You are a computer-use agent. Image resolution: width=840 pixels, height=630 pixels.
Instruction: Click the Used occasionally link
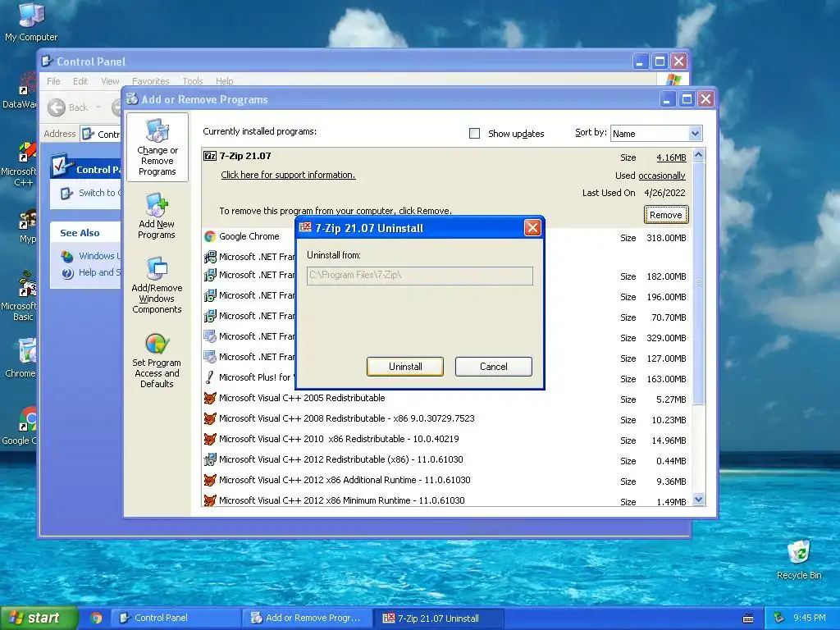662,176
